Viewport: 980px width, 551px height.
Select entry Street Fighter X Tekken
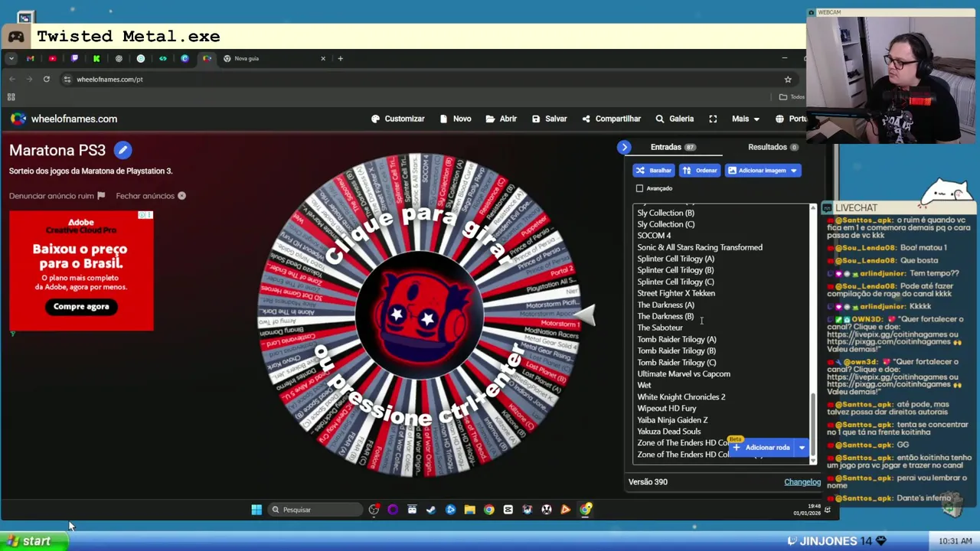[676, 293]
